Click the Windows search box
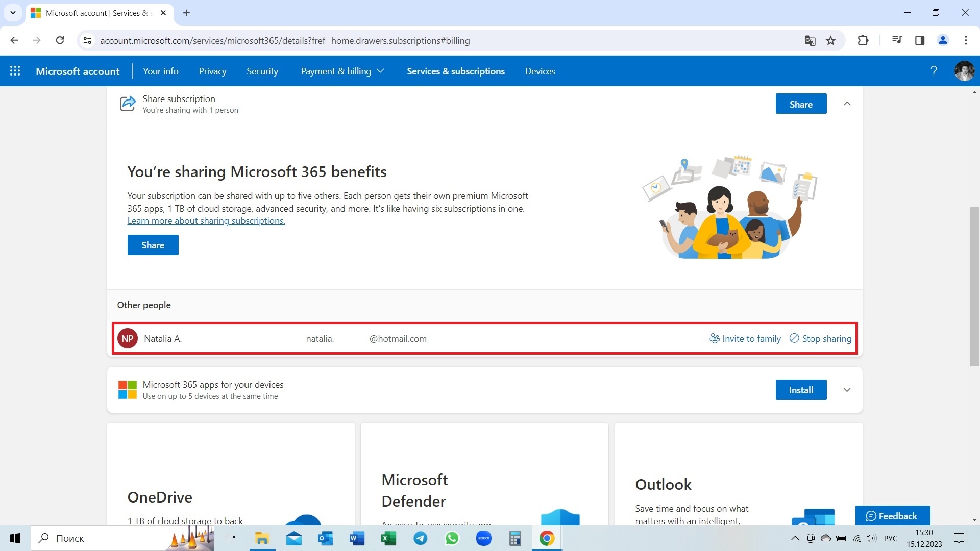The width and height of the screenshot is (980, 551). [122, 538]
